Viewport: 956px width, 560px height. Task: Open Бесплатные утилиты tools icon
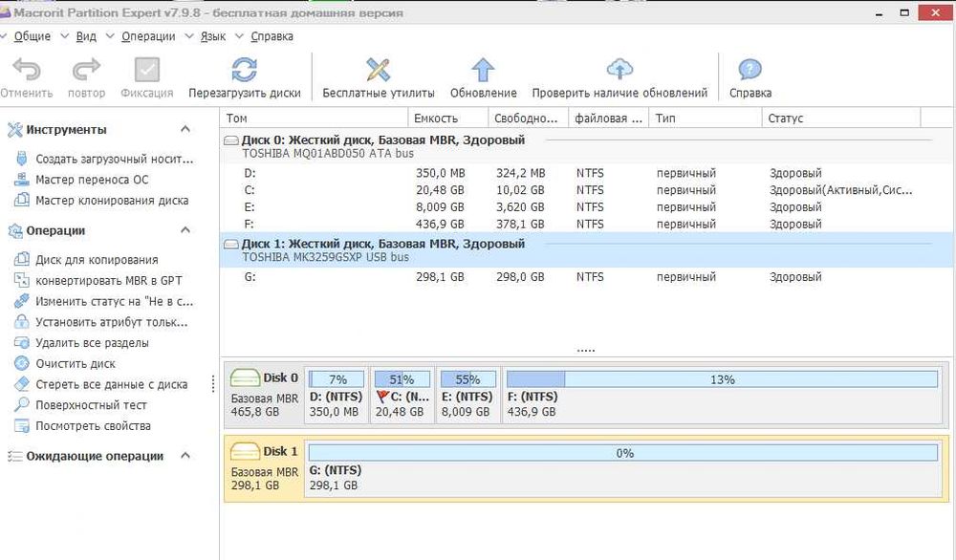[378, 70]
